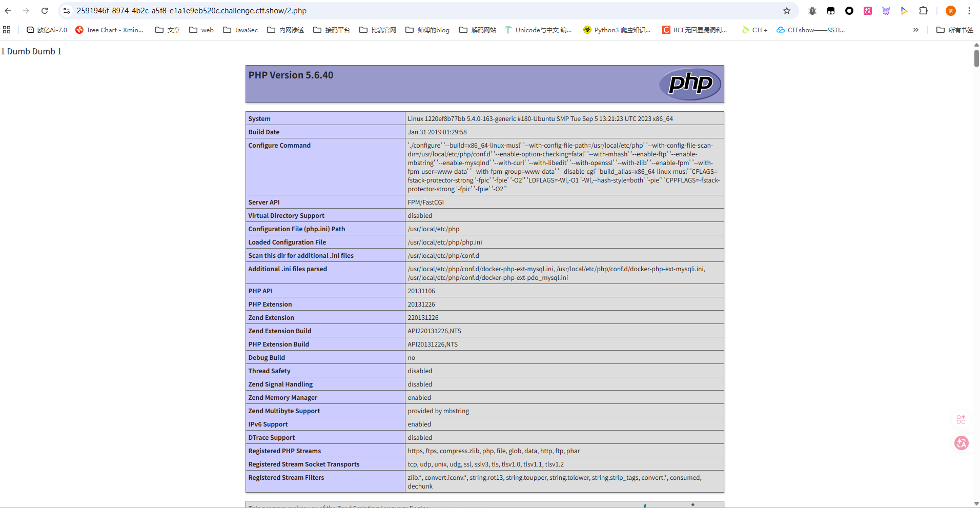Expand the web bookmark folder
Screen dimensions: 980x508
pos(201,30)
